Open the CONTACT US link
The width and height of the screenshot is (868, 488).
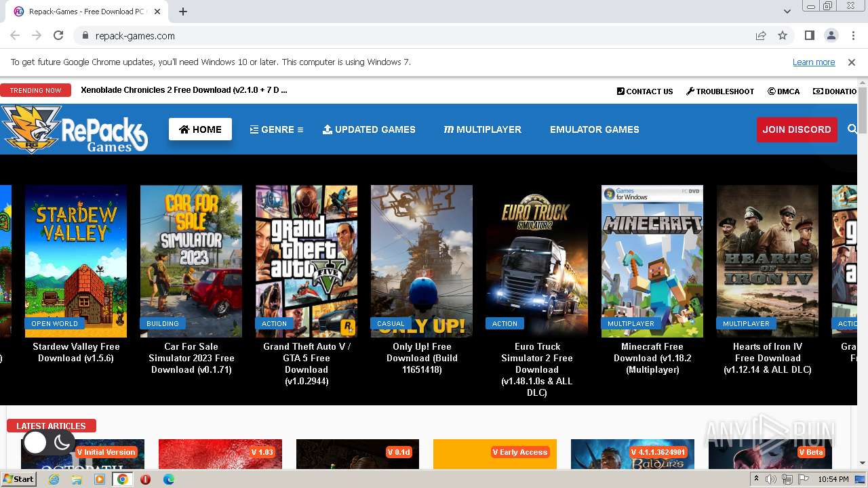pyautogui.click(x=645, y=91)
